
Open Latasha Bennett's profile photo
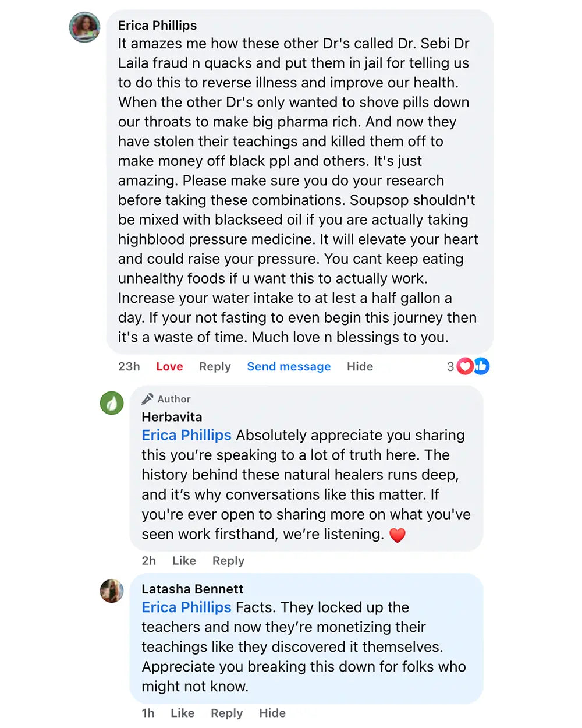pyautogui.click(x=112, y=591)
